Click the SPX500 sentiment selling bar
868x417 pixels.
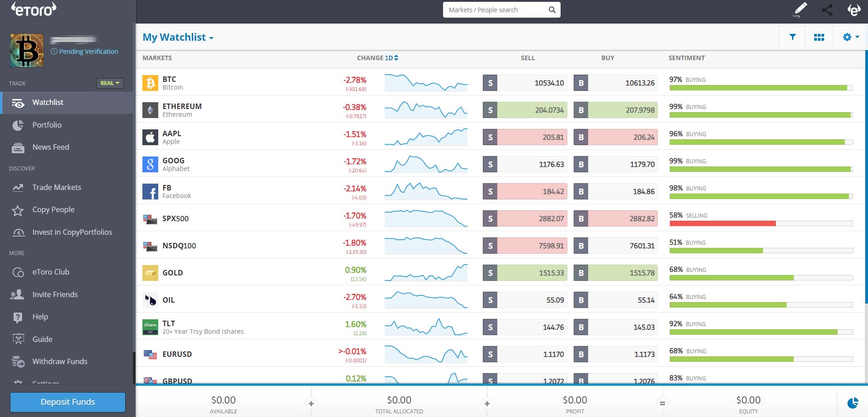coord(722,223)
